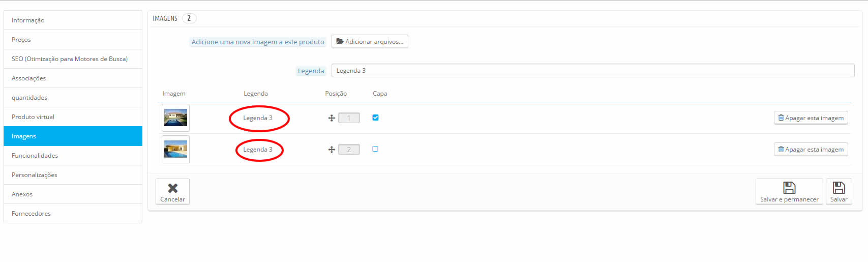Click the position 1 field

[x=349, y=118]
